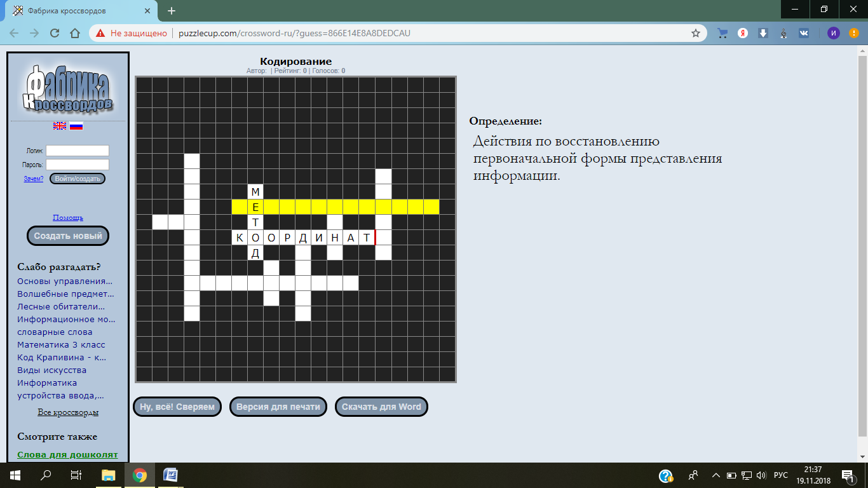Open the treble clef music extension

point(783,33)
